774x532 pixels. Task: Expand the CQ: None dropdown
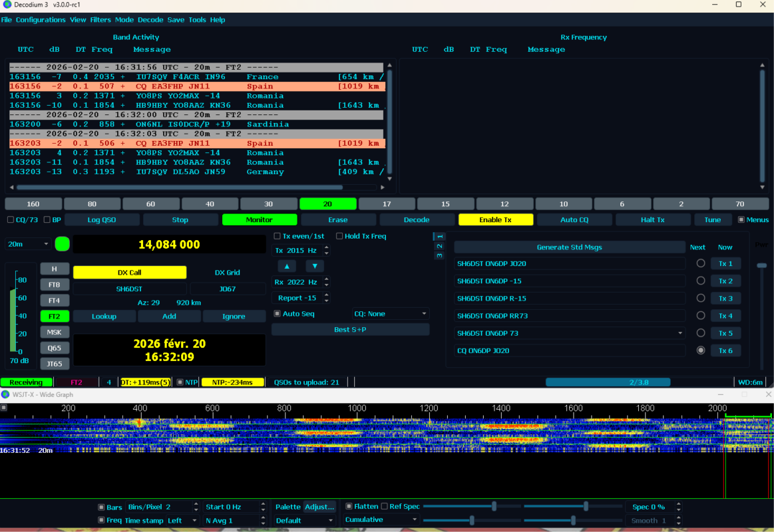coord(391,314)
